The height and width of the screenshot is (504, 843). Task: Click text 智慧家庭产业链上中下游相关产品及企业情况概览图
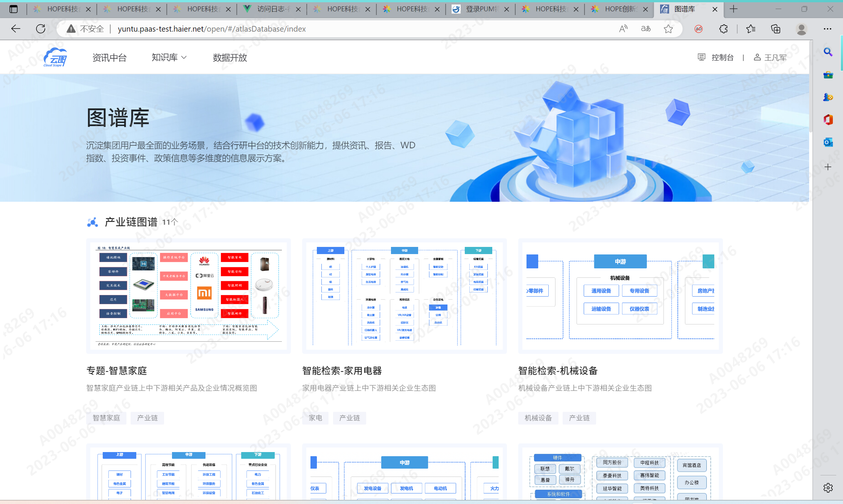[172, 388]
